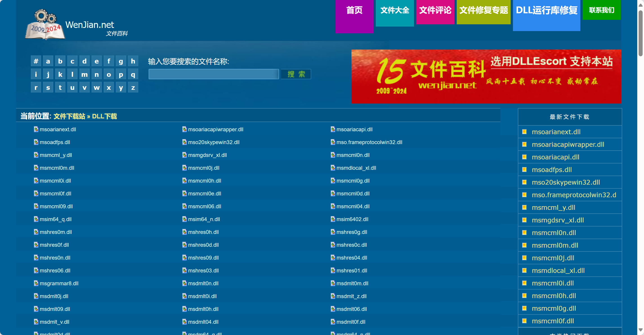Open sidebar link msmcml0j.dll
This screenshot has height=335, width=644.
click(x=553, y=258)
